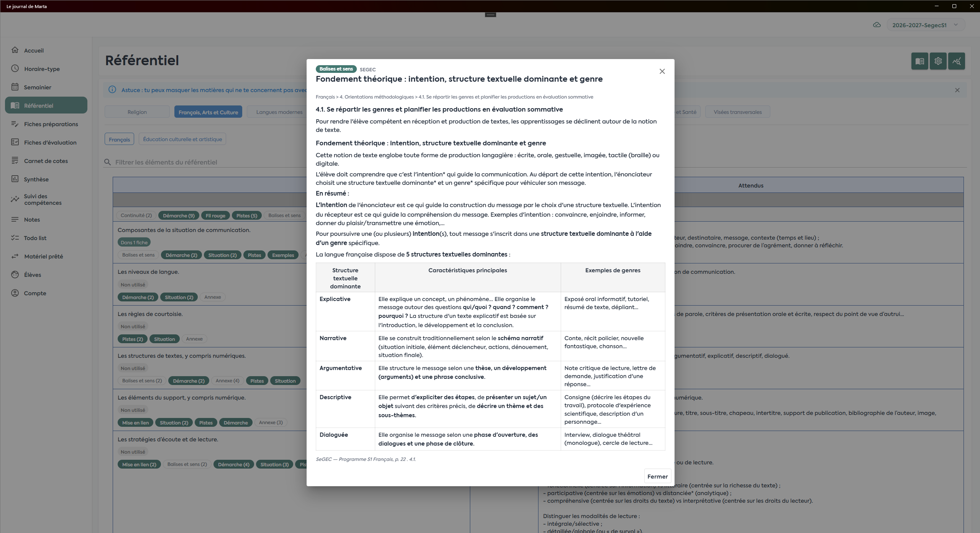Open the Accueil home icon
Viewport: 980px width, 533px height.
[15, 50]
